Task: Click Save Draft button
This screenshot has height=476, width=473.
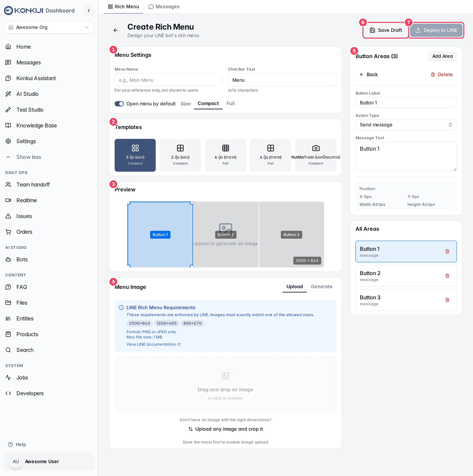Action: pos(386,30)
